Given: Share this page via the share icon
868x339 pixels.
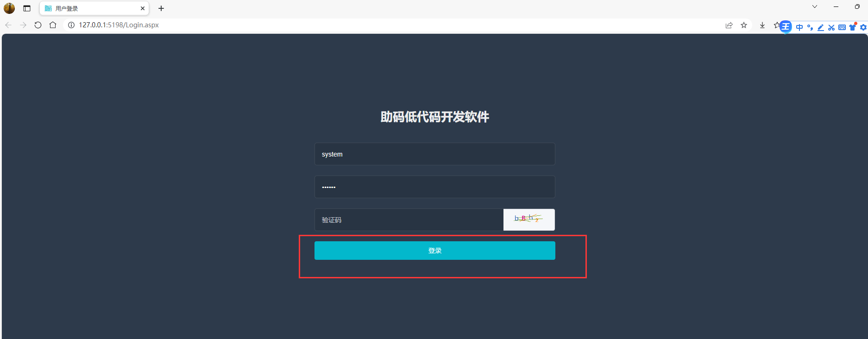Looking at the screenshot, I should [729, 25].
